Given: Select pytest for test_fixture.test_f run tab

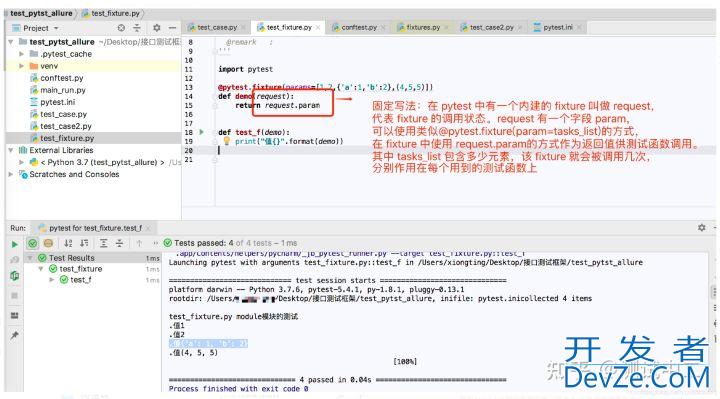Looking at the screenshot, I should point(95,228).
